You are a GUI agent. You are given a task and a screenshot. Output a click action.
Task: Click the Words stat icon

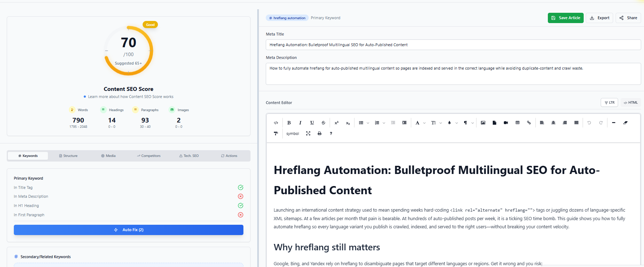tap(72, 110)
